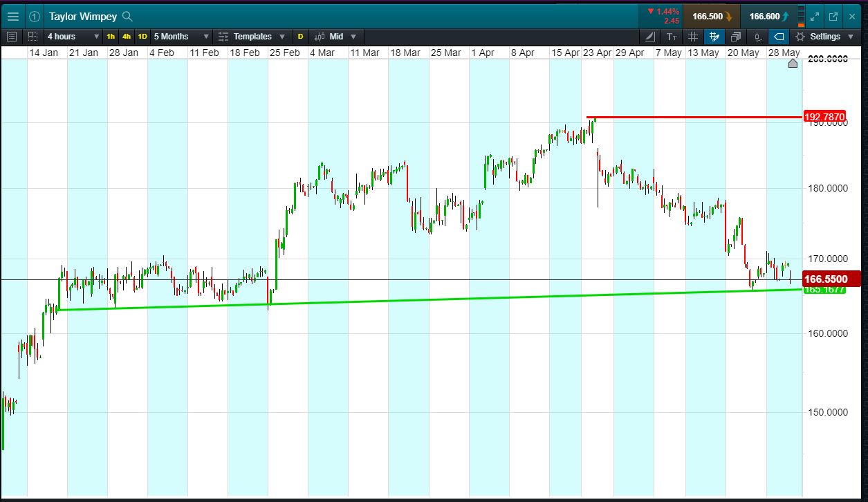Click the green support price label 165.1677
The width and height of the screenshot is (868, 502).
point(824,289)
